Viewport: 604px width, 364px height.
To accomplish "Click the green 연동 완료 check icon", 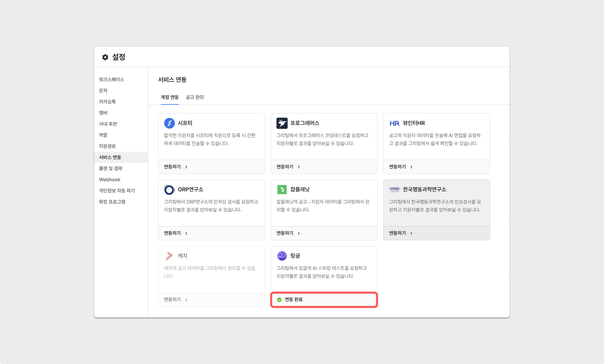I will 279,300.
